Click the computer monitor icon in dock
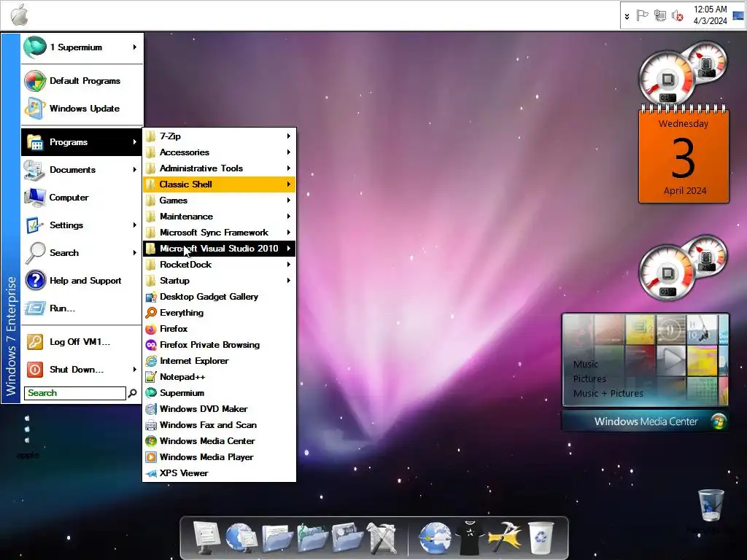The height and width of the screenshot is (560, 747). click(x=206, y=537)
